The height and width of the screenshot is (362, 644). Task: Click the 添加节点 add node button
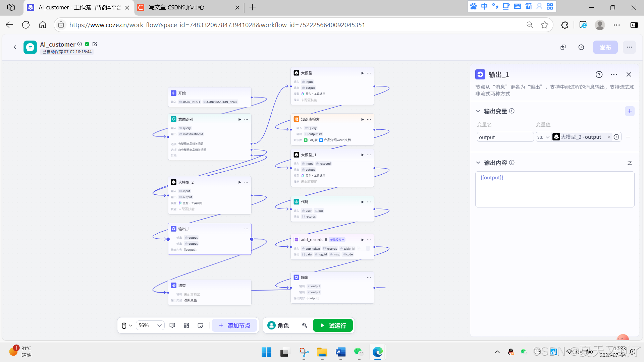click(234, 325)
